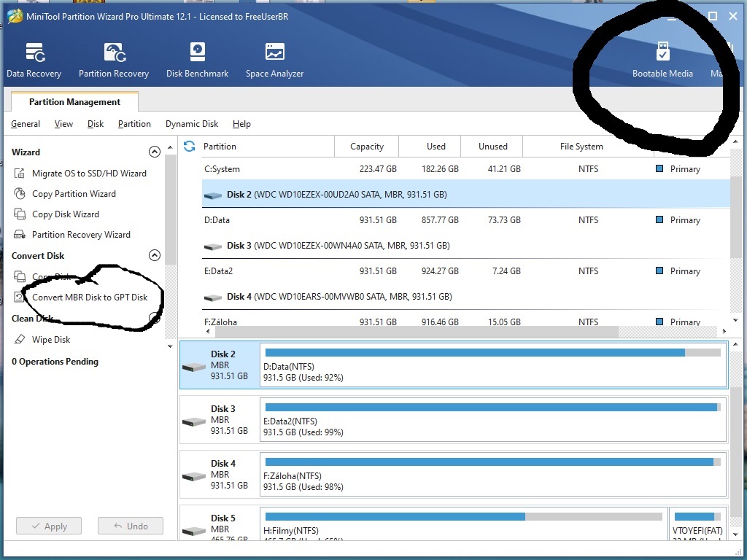Select the D:Data partition row
Screen dimensions: 747x560
pos(465,220)
